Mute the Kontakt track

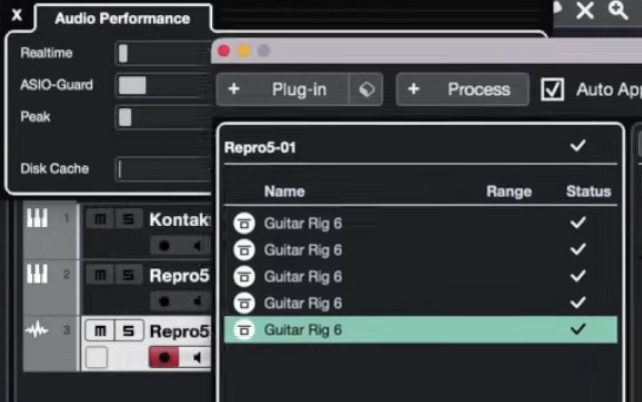click(100, 219)
